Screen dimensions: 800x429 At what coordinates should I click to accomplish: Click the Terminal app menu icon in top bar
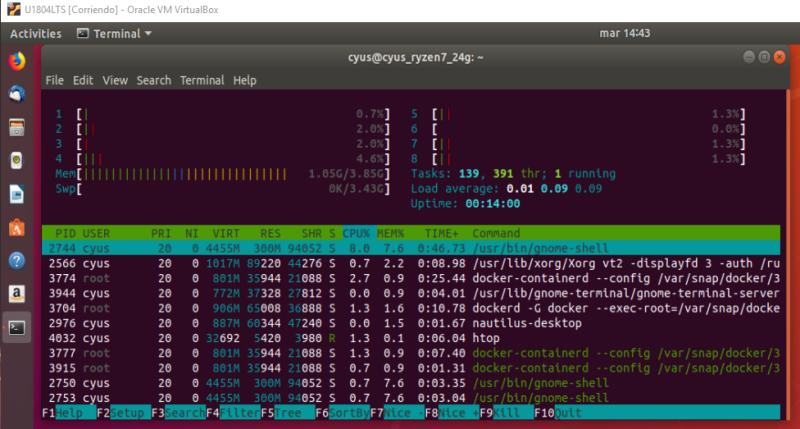[83, 34]
